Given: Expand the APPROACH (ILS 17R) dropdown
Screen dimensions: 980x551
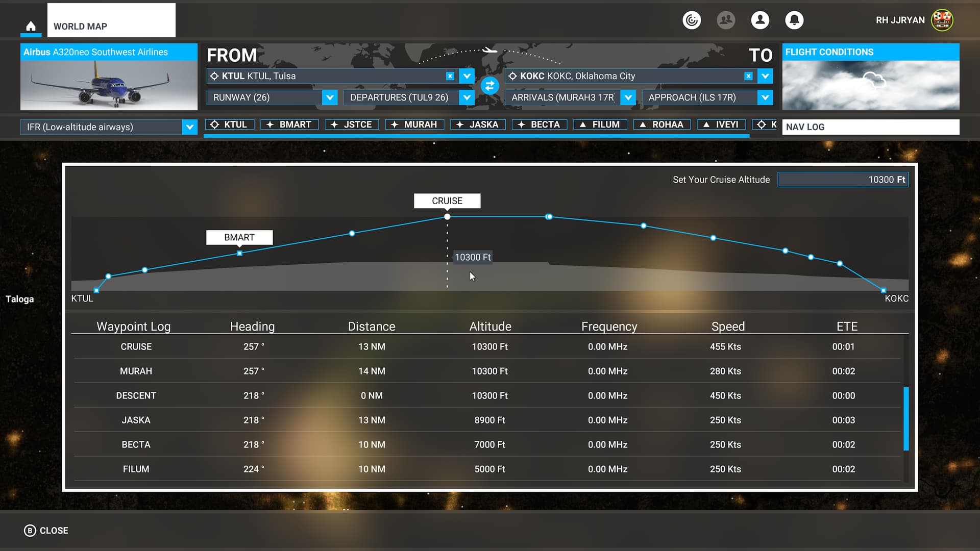Looking at the screenshot, I should tap(765, 97).
